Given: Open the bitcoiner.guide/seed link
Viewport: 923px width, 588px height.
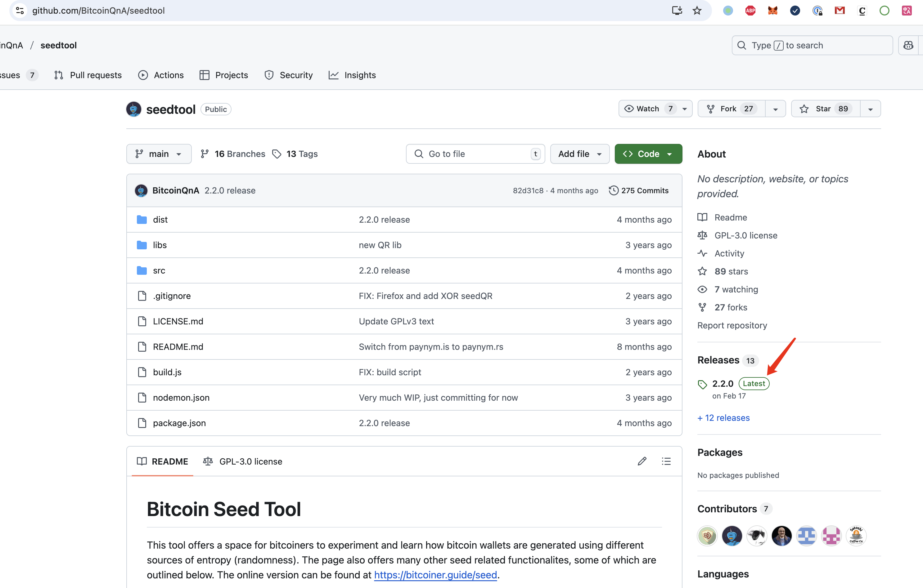Looking at the screenshot, I should coord(435,575).
